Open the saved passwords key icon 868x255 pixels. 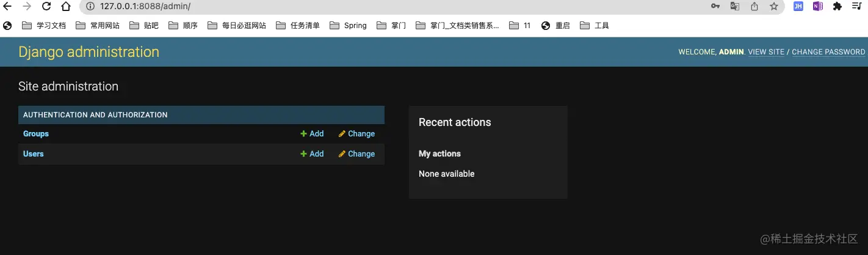click(x=715, y=6)
